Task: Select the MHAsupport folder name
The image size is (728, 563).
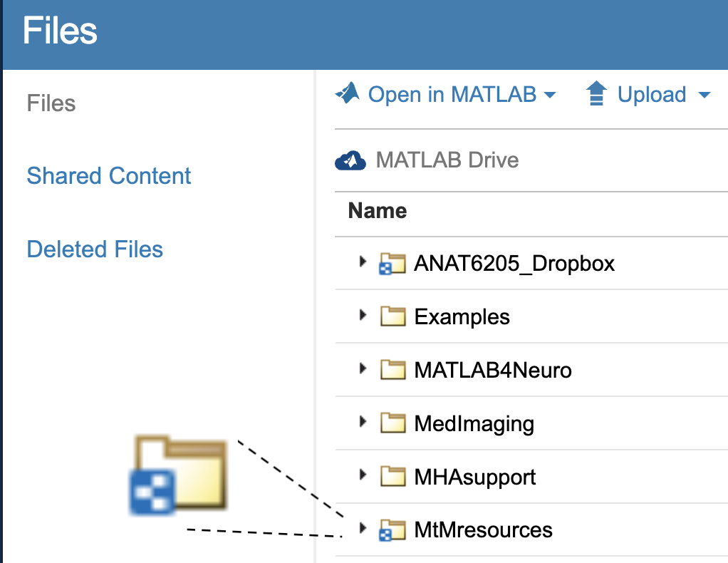Action: pos(475,477)
